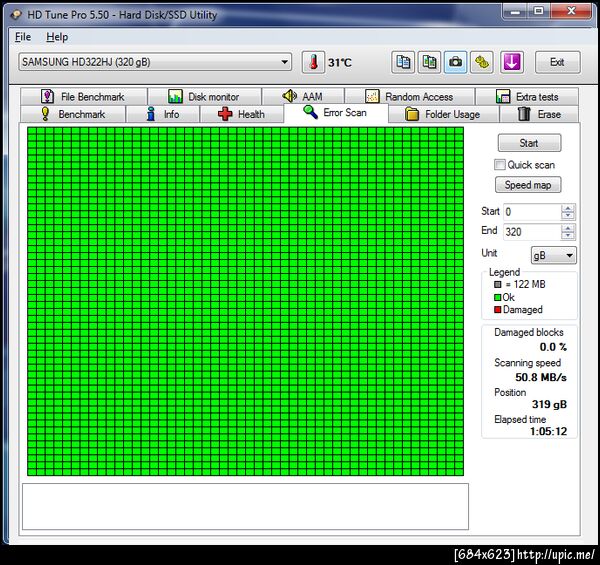Click the green Ok legend swatch
This screenshot has height=565, width=600.
click(497, 297)
